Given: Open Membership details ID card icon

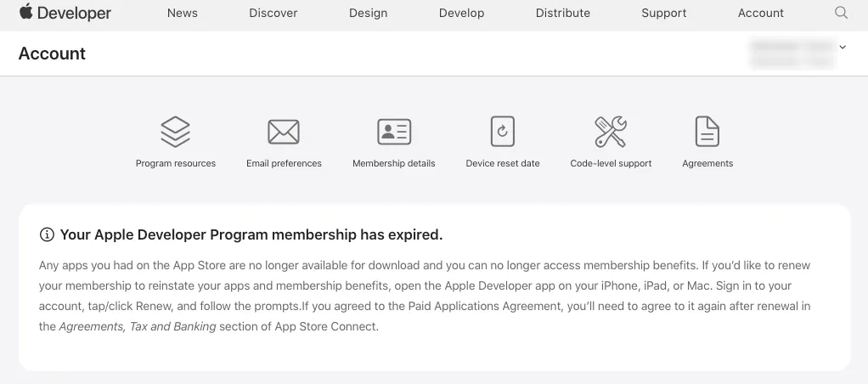Looking at the screenshot, I should point(394,132).
